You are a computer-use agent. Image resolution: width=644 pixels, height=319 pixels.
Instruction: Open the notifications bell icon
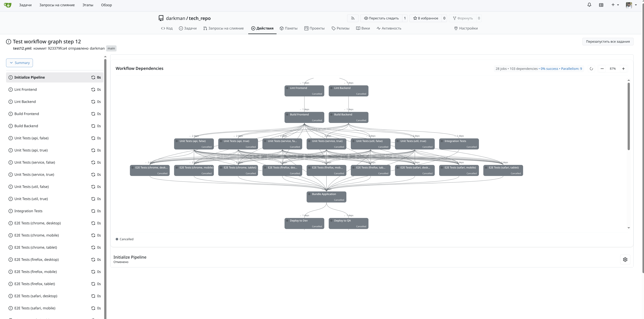[589, 5]
